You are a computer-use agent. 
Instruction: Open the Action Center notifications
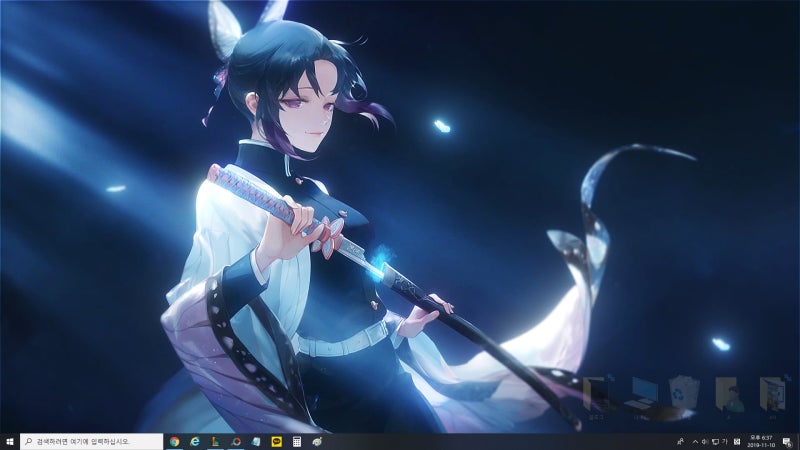[x=787, y=442]
